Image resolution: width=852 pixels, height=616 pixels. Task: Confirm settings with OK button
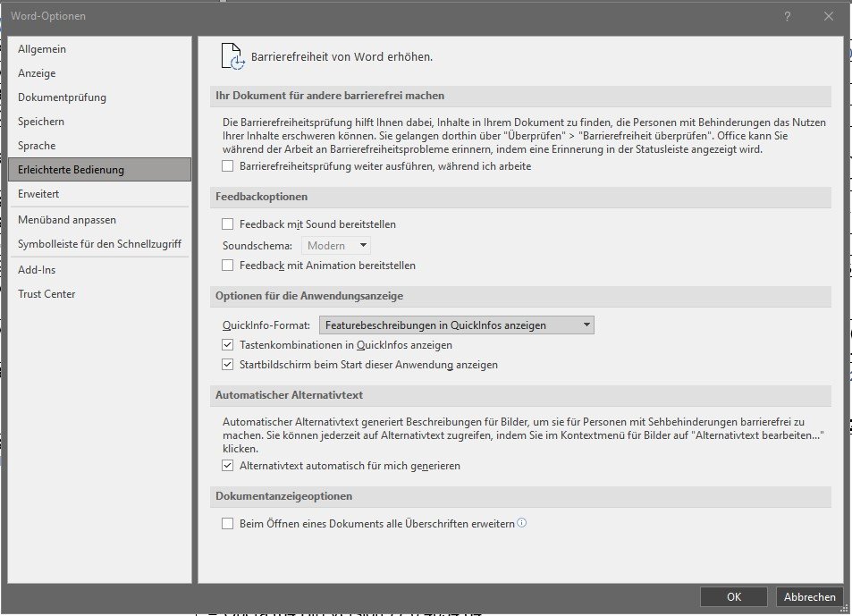coord(734,596)
